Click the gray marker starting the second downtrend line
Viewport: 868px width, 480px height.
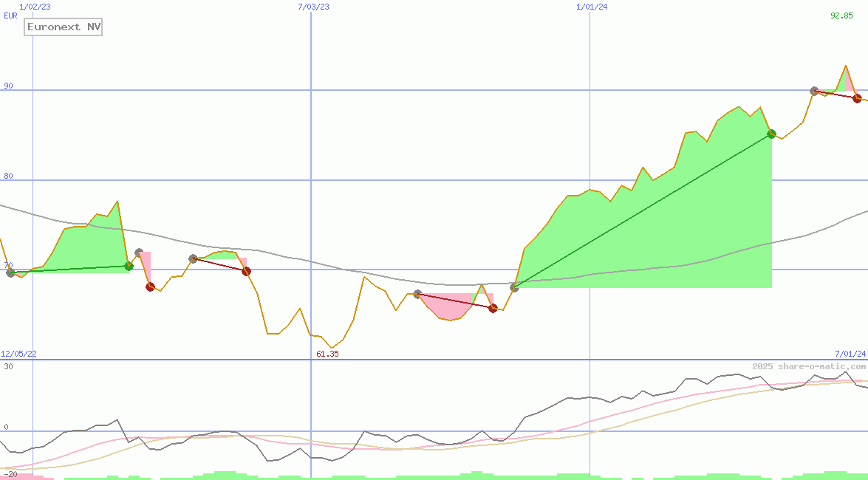pos(192,257)
